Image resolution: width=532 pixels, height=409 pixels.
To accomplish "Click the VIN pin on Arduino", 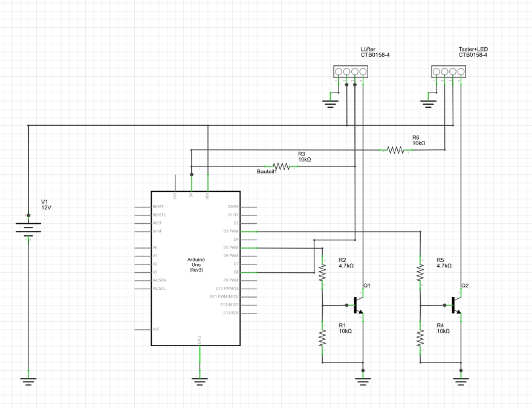I will (x=208, y=184).
